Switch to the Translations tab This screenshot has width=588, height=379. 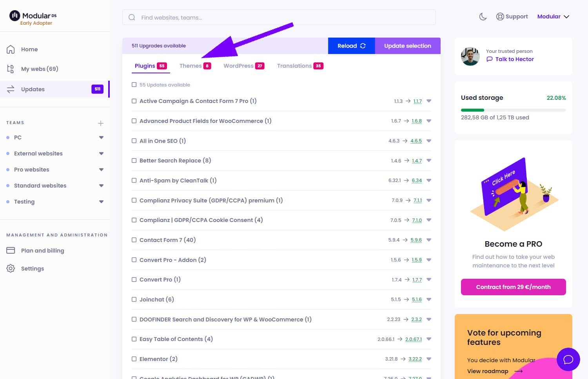(x=300, y=66)
